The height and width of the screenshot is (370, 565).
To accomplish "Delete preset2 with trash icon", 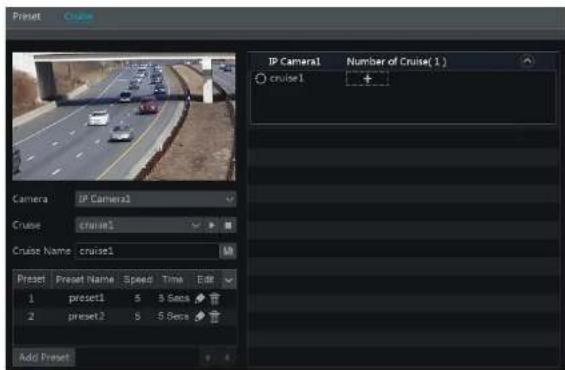I will [215, 317].
